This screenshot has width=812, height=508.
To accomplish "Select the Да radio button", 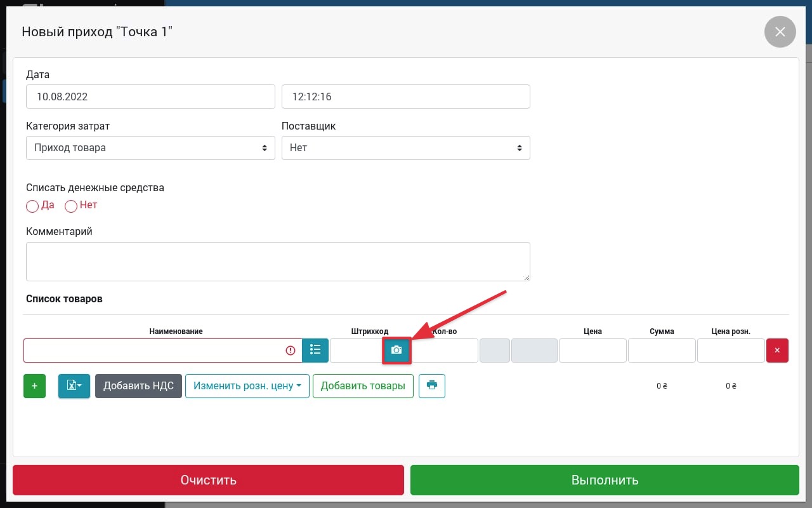I will click(32, 206).
